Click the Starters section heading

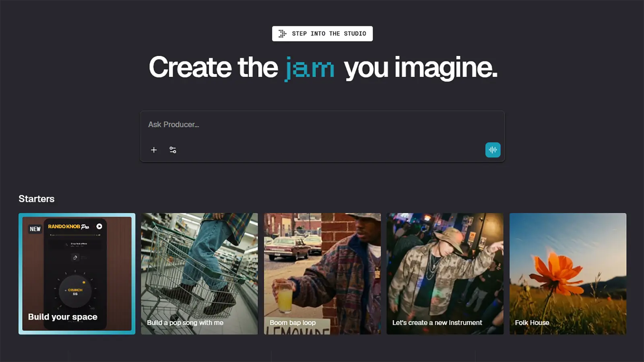[x=37, y=199]
